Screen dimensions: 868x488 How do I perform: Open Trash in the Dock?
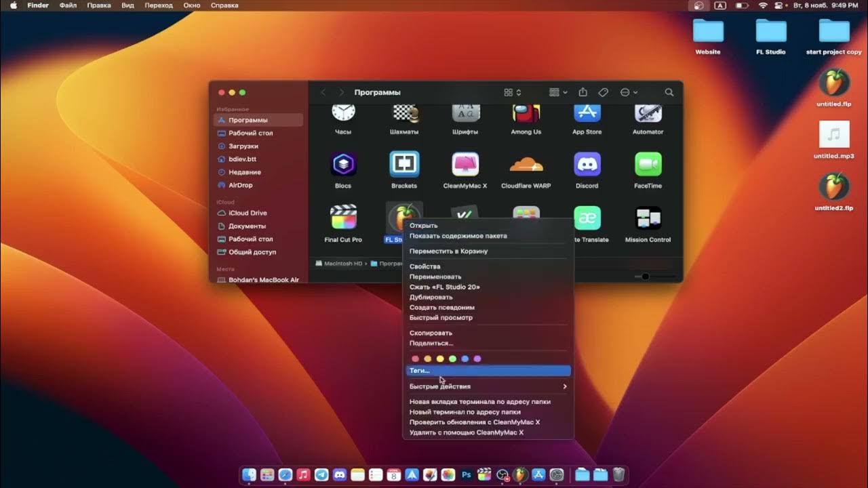(x=619, y=475)
